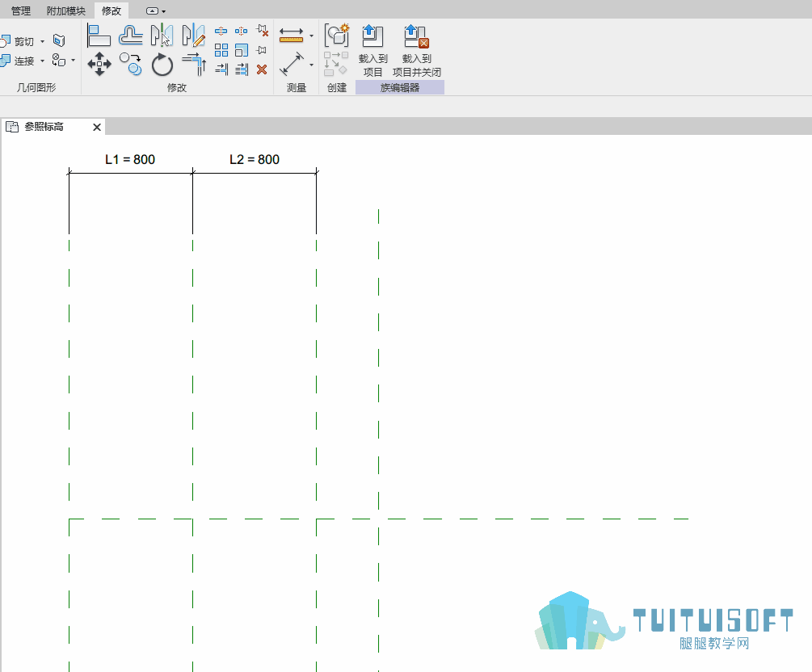This screenshot has height=672, width=812.
Task: Select Trim/Extend Single Element tool
Action: click(x=221, y=69)
